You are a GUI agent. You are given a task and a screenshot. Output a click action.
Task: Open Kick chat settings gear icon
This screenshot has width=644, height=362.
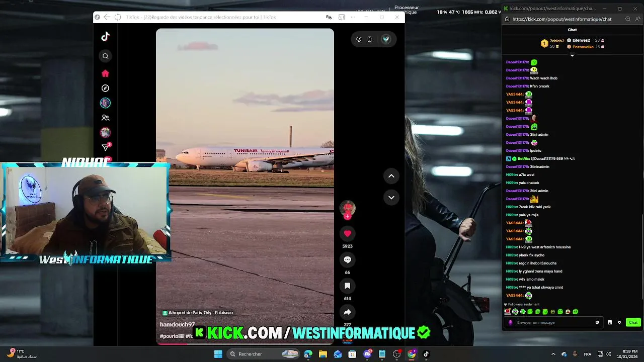coord(619,322)
